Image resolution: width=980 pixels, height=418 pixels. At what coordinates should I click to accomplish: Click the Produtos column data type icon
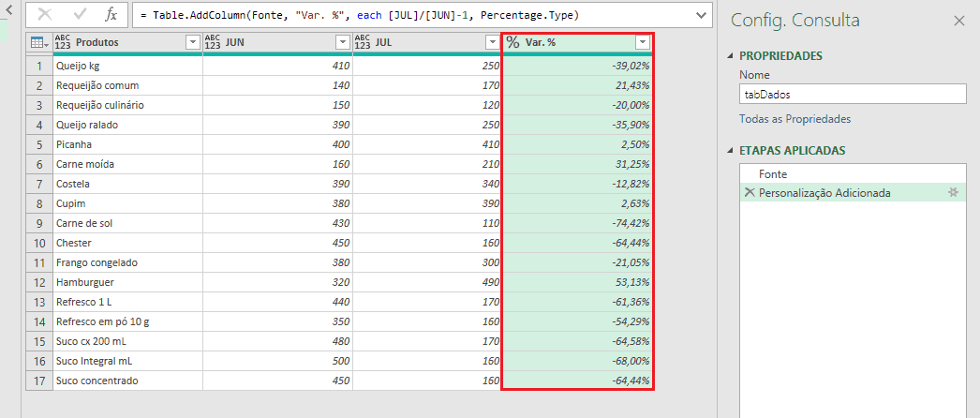coord(63,42)
